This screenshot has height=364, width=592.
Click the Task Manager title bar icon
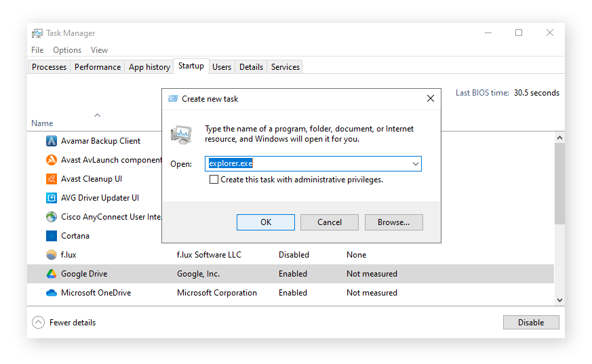[x=37, y=33]
